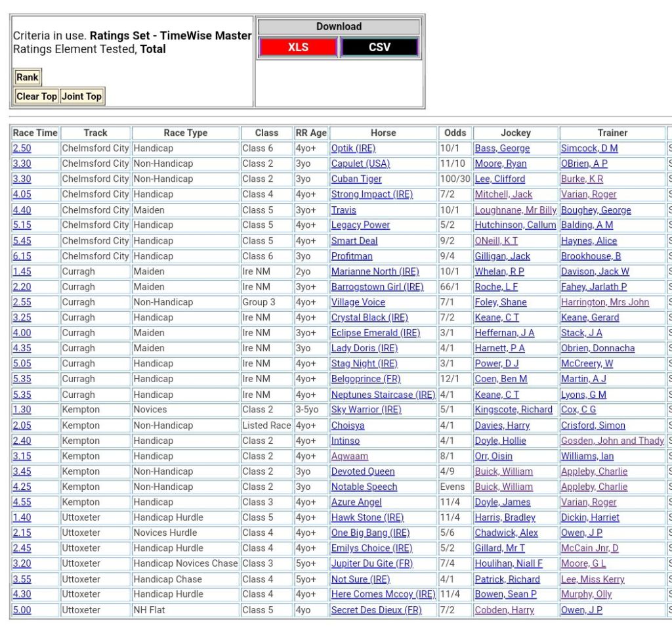Open the 1.30 Kempton race time link

22,410
